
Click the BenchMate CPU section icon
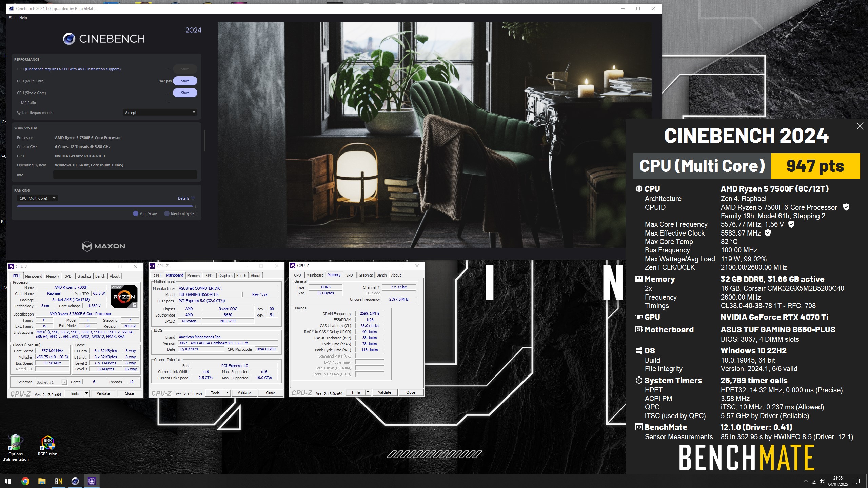(x=639, y=189)
